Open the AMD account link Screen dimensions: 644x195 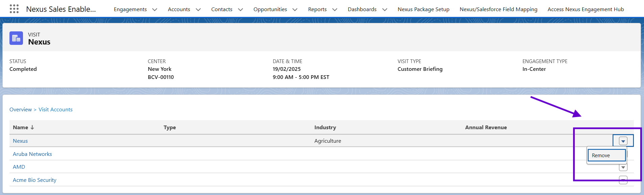pyautogui.click(x=19, y=167)
